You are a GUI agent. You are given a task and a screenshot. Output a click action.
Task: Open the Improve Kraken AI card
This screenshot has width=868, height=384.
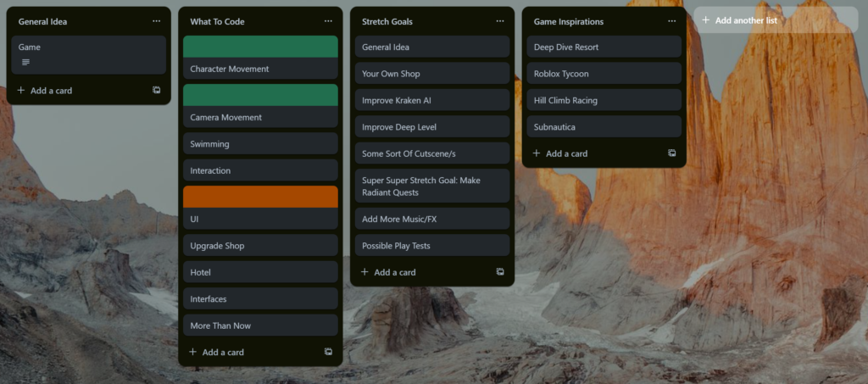pyautogui.click(x=431, y=100)
